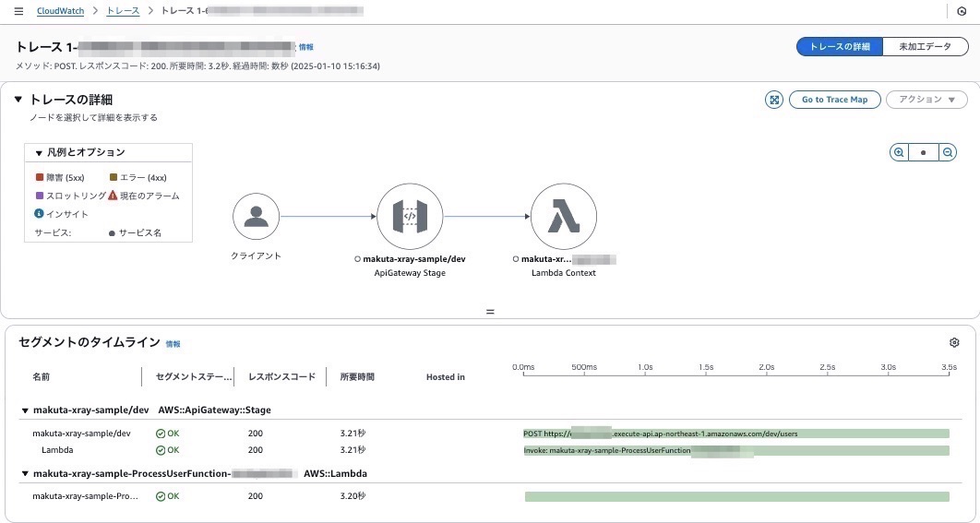
Task: Click the makuta-xray-sample/dev node label
Action: pos(413,258)
